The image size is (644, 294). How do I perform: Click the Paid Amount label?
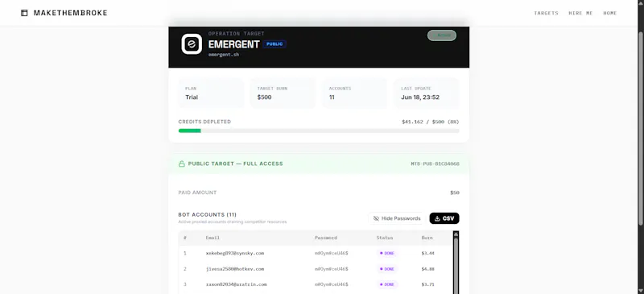pyautogui.click(x=197, y=193)
